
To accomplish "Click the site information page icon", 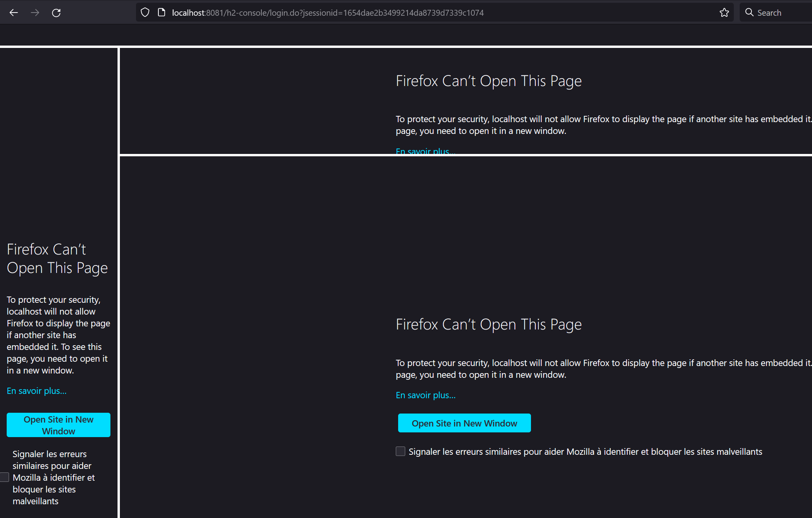I will 161,13.
